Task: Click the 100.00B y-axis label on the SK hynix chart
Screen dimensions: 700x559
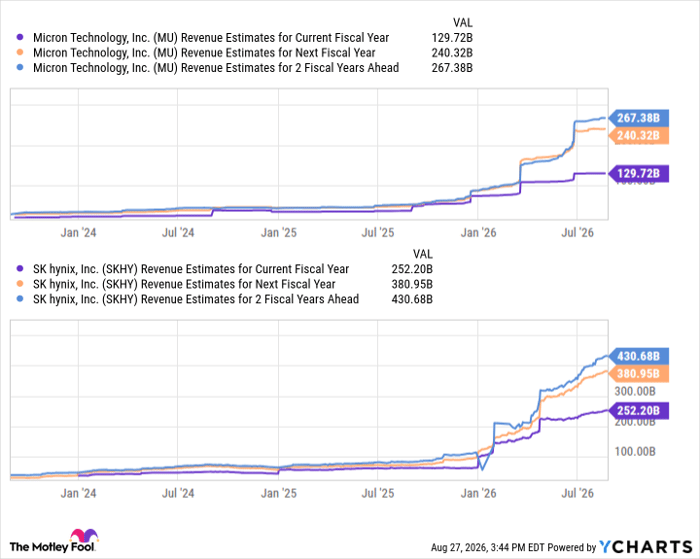Action: [x=635, y=452]
